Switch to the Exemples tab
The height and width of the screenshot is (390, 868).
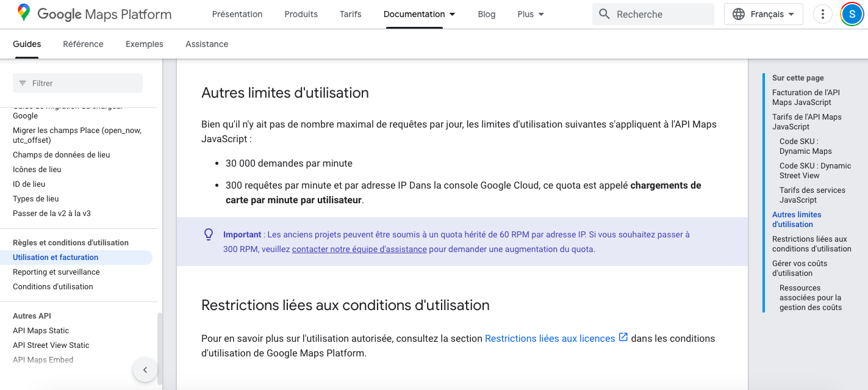click(x=145, y=44)
